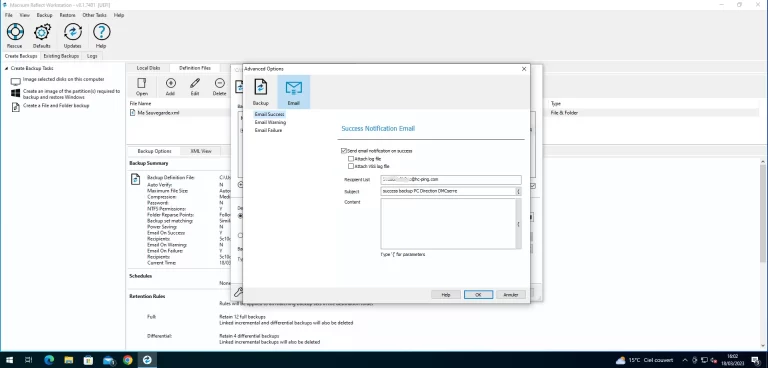The width and height of the screenshot is (768, 368).
Task: Open the Other Tasks menu
Action: click(x=95, y=15)
